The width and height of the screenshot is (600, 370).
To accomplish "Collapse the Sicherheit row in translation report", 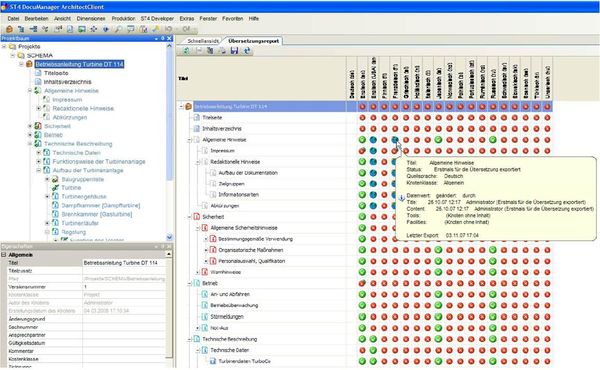I will pos(189,217).
